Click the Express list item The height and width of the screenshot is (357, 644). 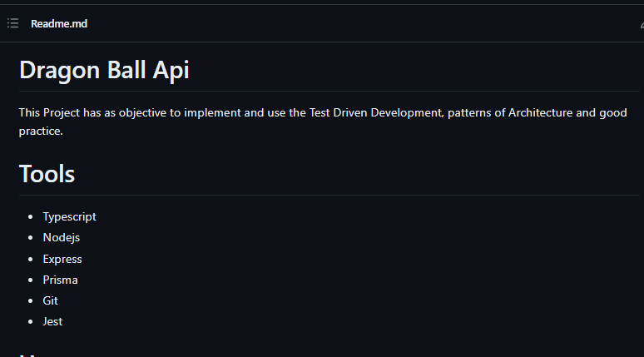[x=62, y=259]
